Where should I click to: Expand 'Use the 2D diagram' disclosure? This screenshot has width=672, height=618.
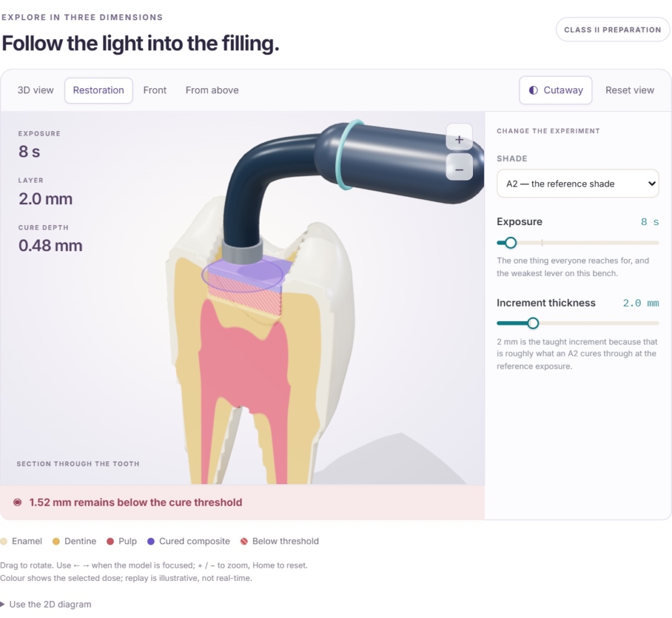point(46,604)
